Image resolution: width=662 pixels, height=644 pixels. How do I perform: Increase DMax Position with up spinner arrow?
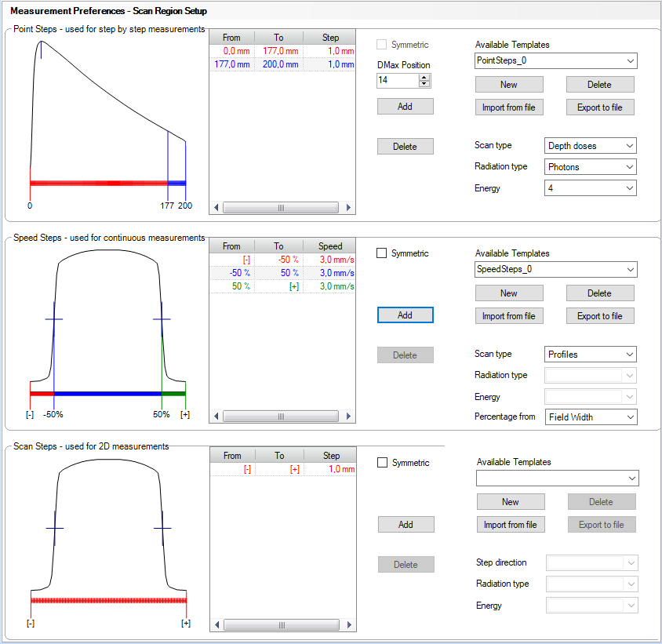424,77
